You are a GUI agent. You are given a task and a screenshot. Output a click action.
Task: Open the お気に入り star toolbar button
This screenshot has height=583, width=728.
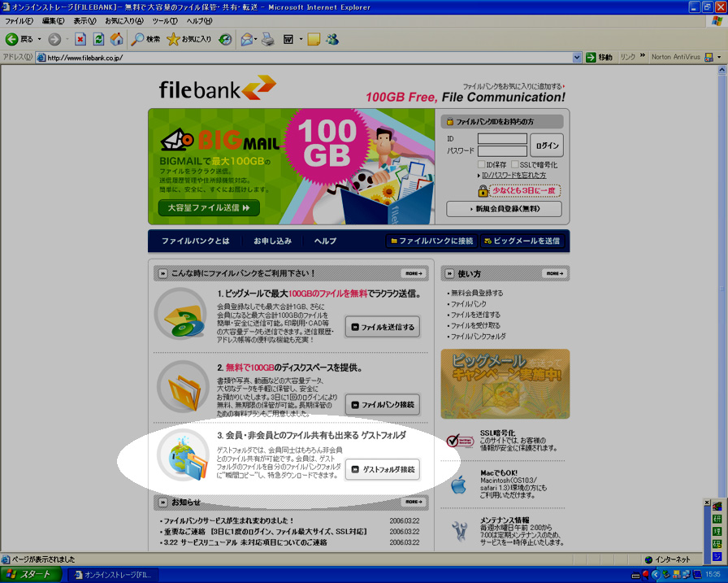click(189, 40)
